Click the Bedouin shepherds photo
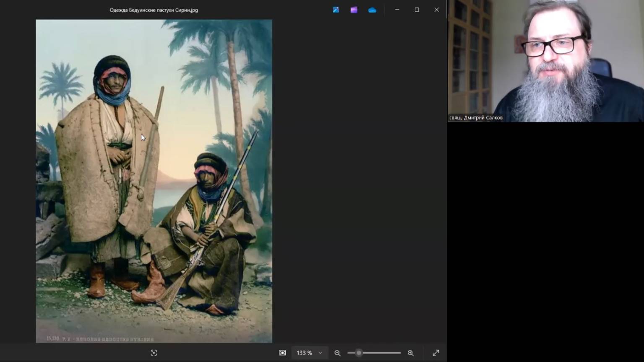Viewport: 644px width, 362px height. (x=154, y=181)
